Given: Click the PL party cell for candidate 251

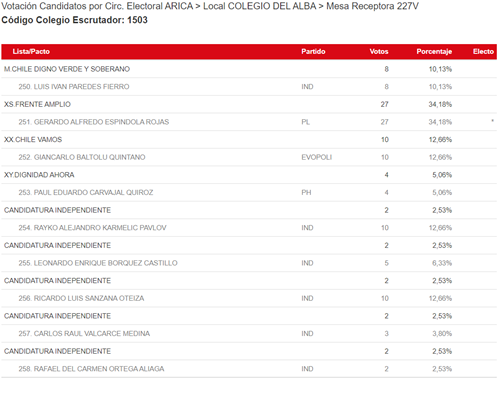Looking at the screenshot, I should click(x=305, y=122).
